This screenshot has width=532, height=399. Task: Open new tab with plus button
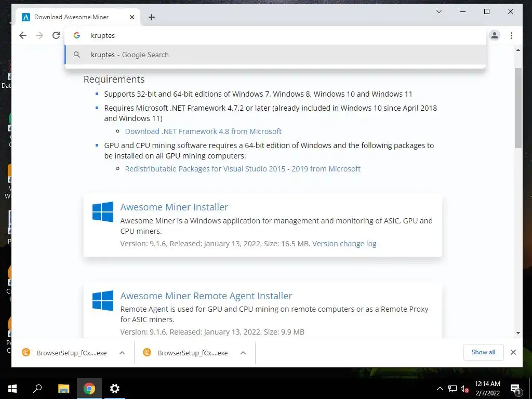[x=152, y=17]
